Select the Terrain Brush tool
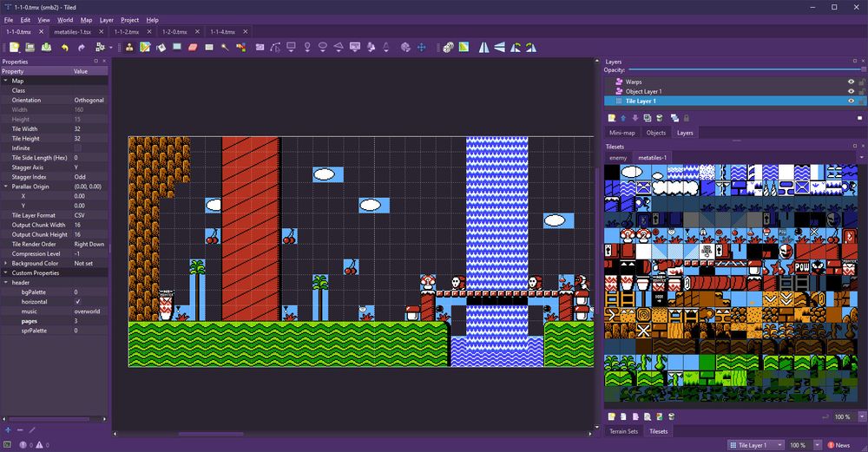 tap(145, 48)
